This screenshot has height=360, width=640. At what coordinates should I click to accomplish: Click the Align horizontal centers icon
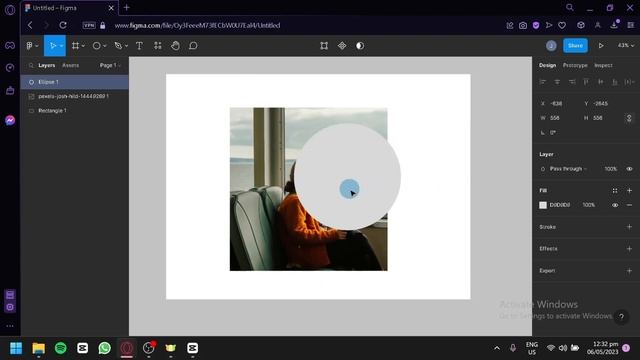click(557, 82)
